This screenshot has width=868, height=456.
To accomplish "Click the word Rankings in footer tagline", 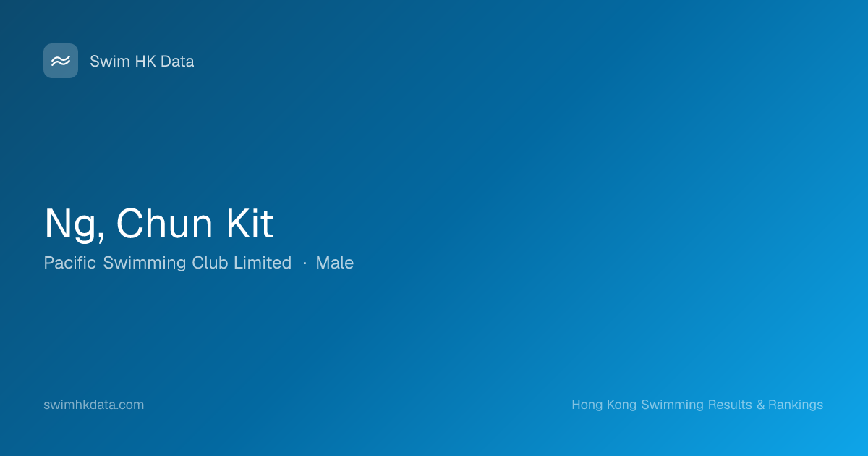I will tap(796, 405).
